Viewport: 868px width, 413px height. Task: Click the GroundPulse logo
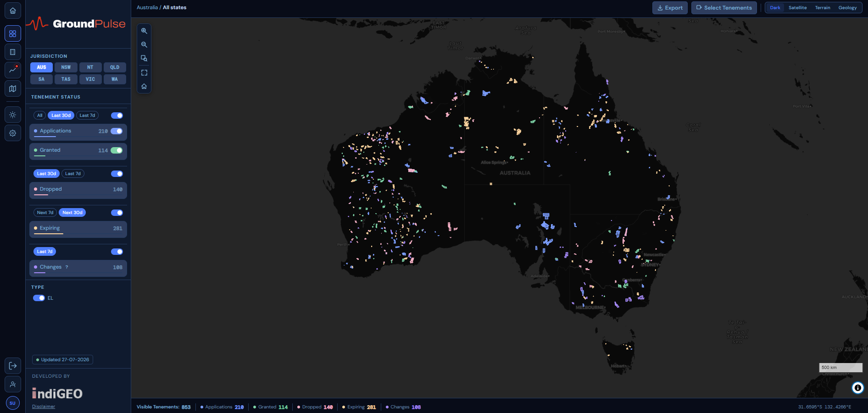pyautogui.click(x=76, y=23)
